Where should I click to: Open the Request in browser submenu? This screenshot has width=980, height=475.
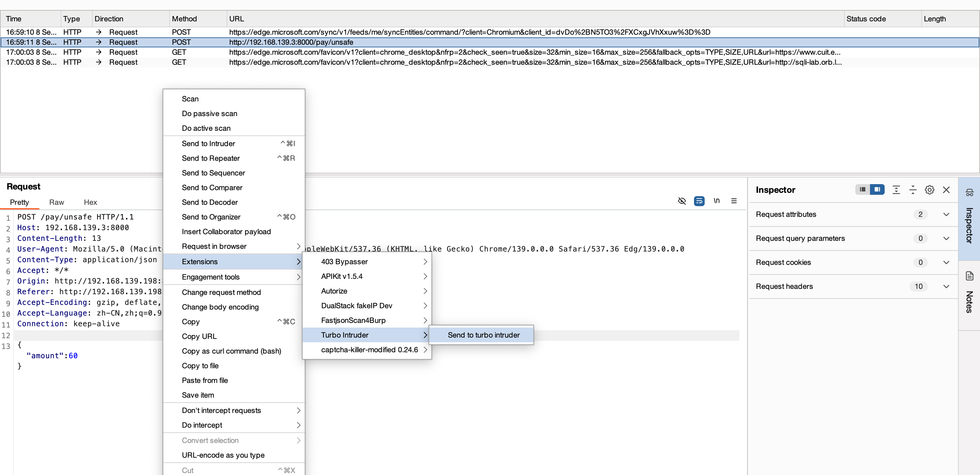tap(234, 246)
